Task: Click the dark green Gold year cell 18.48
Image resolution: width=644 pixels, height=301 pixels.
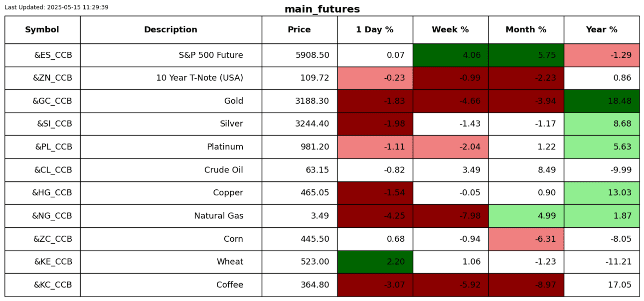Action: coord(602,101)
